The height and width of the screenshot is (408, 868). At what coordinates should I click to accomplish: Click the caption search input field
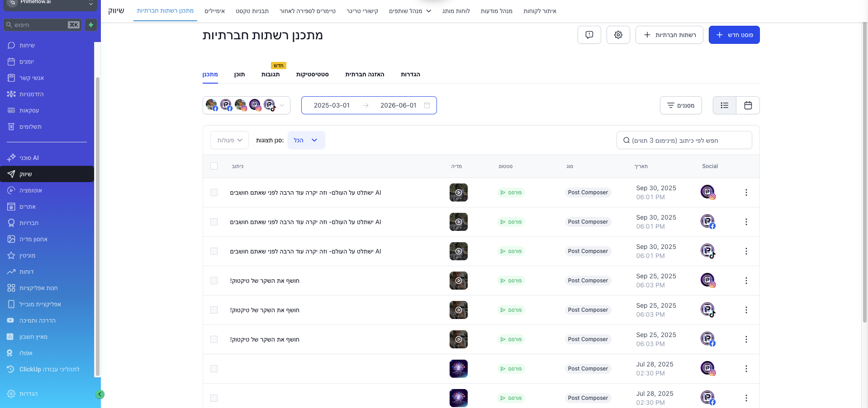(684, 140)
